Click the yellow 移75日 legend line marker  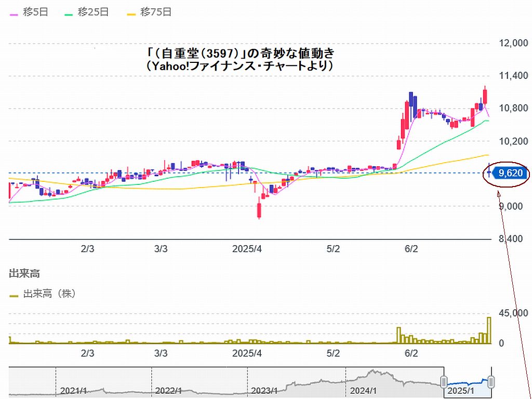tap(131, 14)
